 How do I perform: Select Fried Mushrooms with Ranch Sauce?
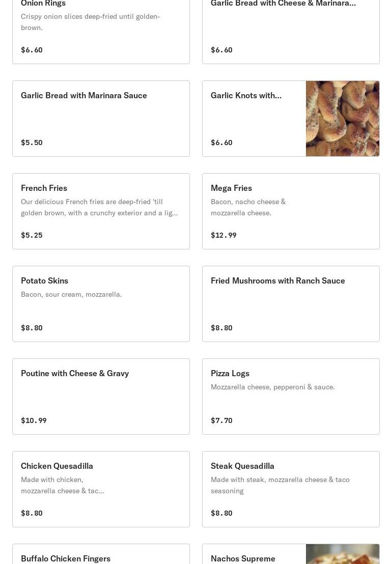tap(291, 303)
